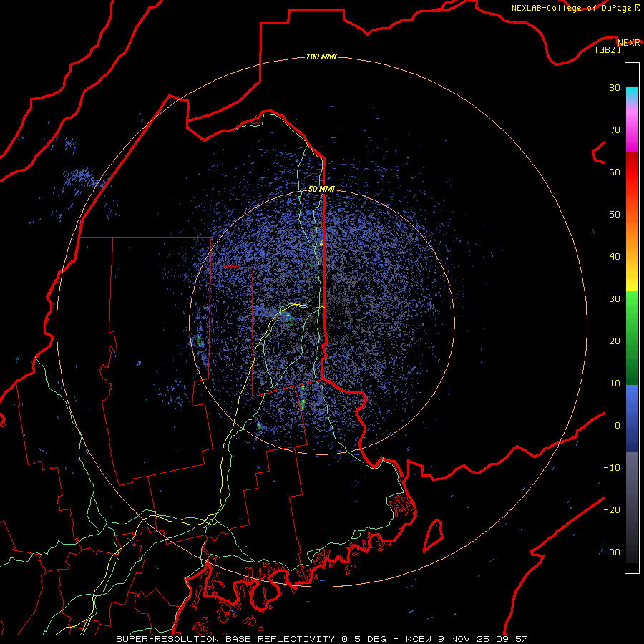Click the 70 value on the dBZ scale
The image size is (644, 644).
615,130
